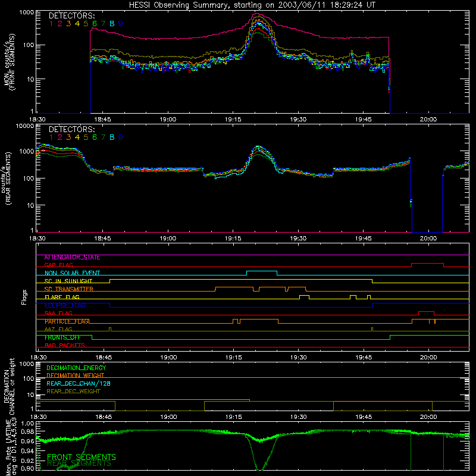476x476 pixels.
Task: Click DETECTORS: heading in the front segments plot
Action: [x=71, y=15]
